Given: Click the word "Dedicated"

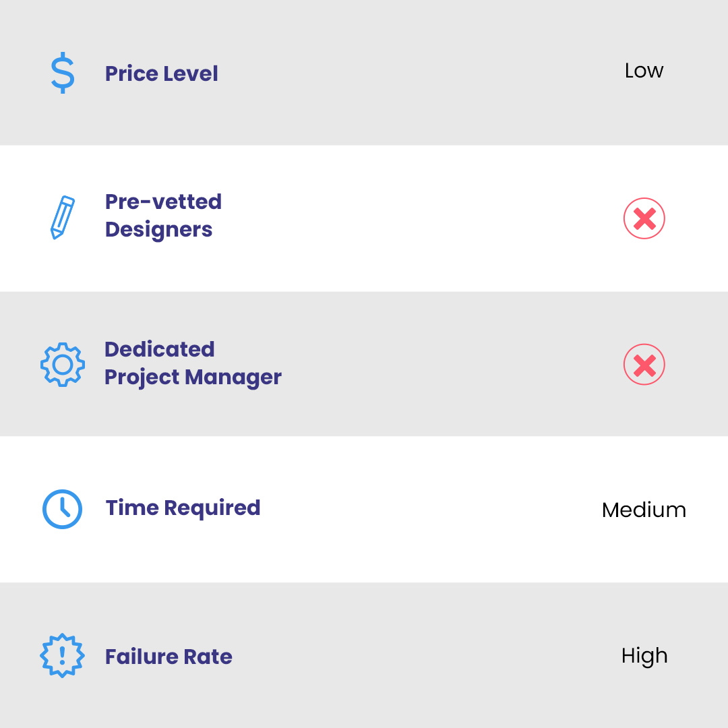Looking at the screenshot, I should tap(159, 349).
